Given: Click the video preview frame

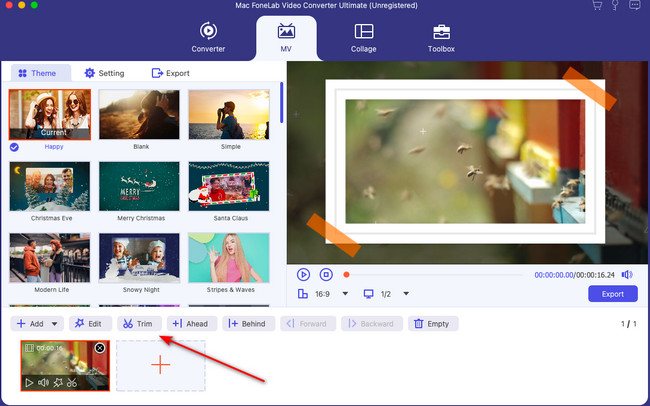Looking at the screenshot, I should pos(467,163).
